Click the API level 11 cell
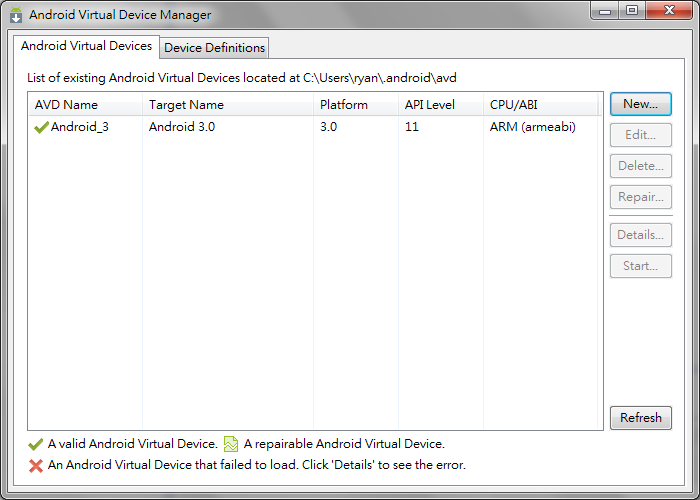Viewport: 700px width, 500px height. tap(412, 127)
